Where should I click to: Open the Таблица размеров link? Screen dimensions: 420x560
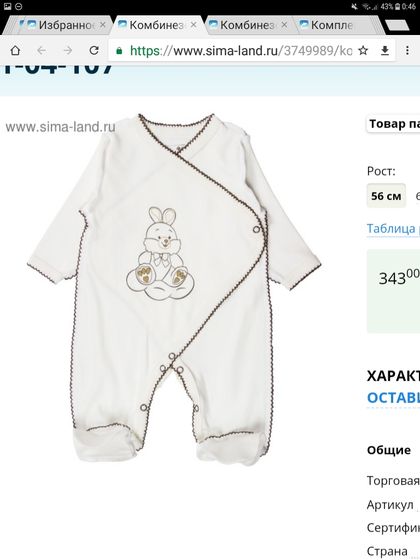click(x=393, y=229)
